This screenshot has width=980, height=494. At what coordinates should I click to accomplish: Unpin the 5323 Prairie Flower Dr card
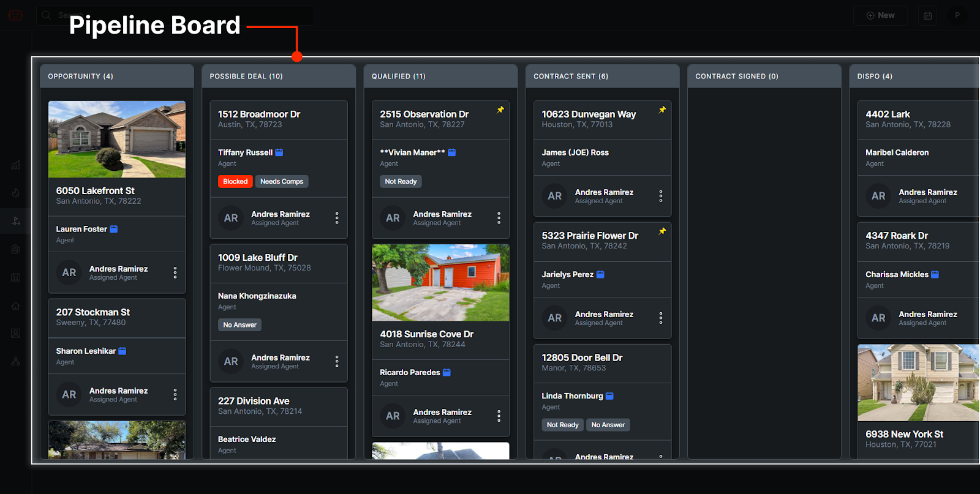tap(662, 231)
